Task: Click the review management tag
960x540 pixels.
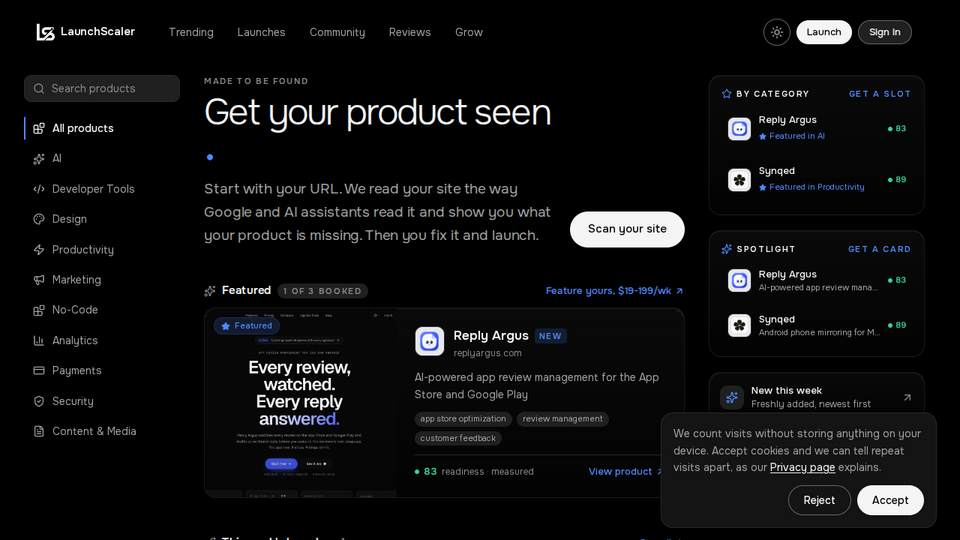Action: [x=563, y=419]
